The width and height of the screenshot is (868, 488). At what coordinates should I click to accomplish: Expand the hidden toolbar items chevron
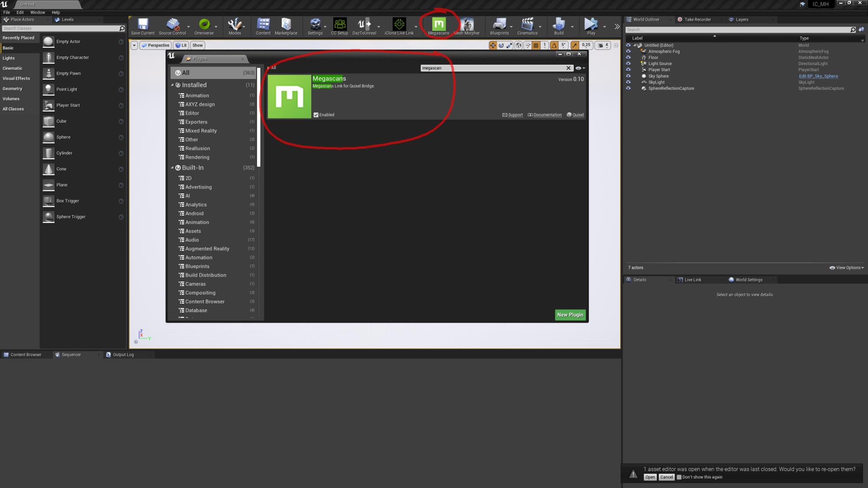(617, 27)
